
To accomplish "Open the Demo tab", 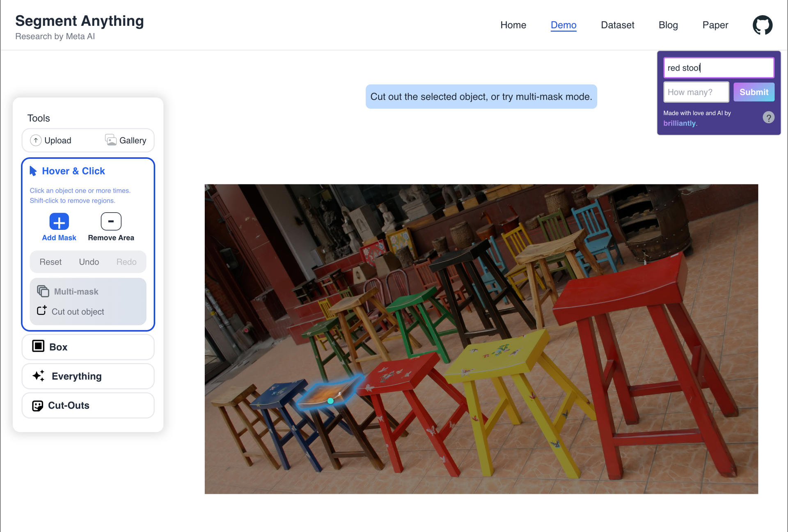I will click(x=564, y=25).
